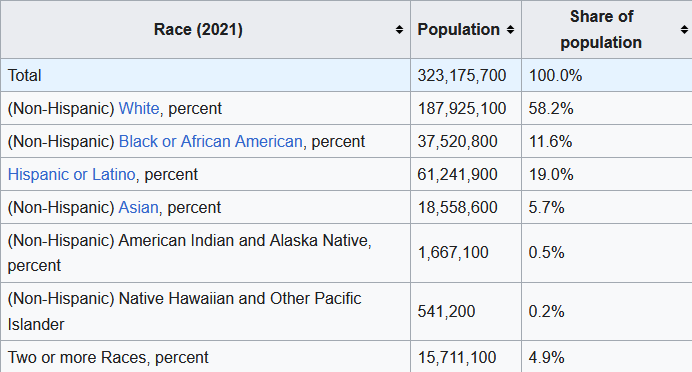692x372 pixels.
Task: Open the White article link
Action: point(139,108)
